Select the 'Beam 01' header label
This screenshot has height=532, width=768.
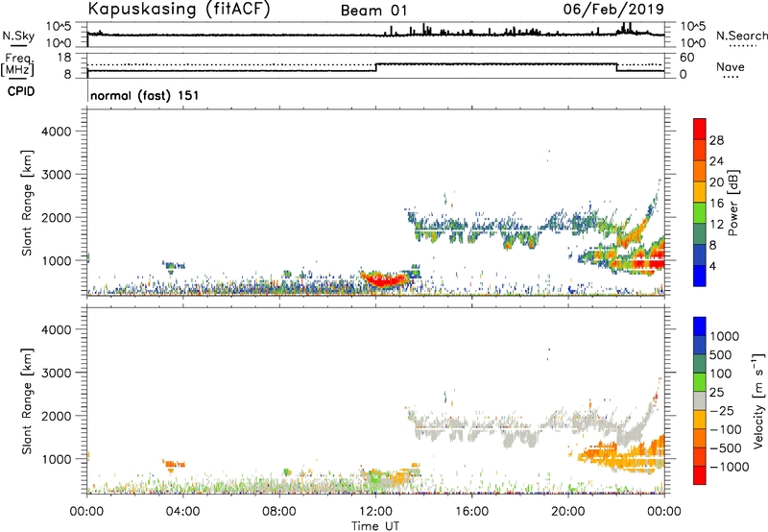pyautogui.click(x=373, y=11)
